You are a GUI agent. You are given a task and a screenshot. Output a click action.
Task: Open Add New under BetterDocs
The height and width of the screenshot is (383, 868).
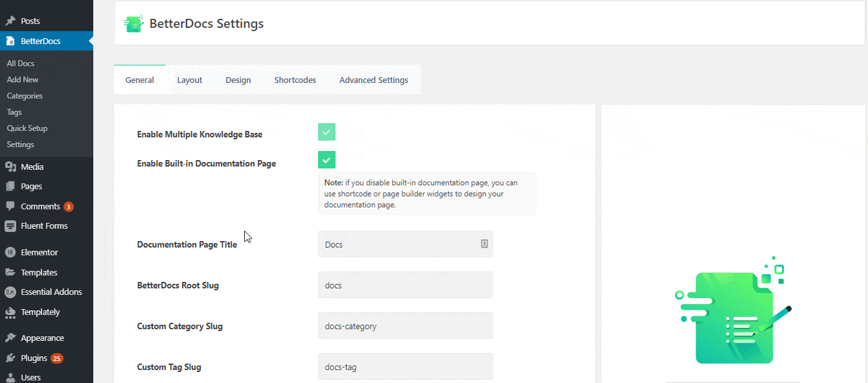coord(23,80)
